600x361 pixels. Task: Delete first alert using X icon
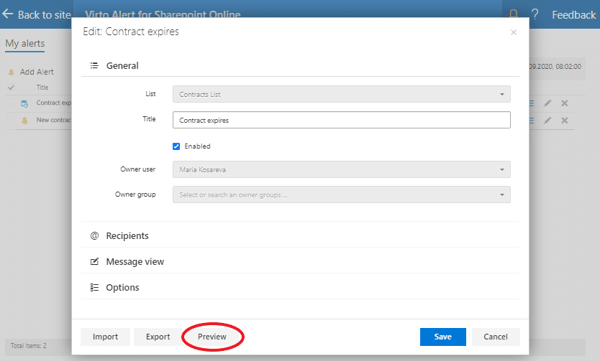564,103
